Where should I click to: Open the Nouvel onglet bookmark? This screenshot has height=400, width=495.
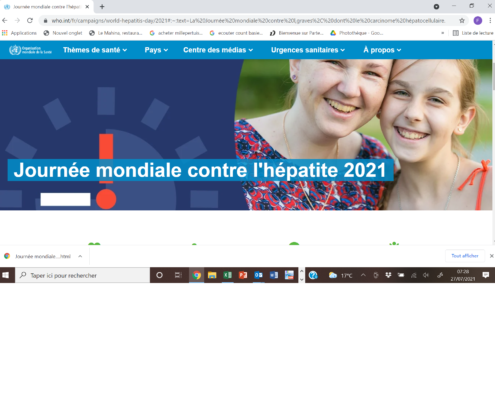(x=63, y=33)
